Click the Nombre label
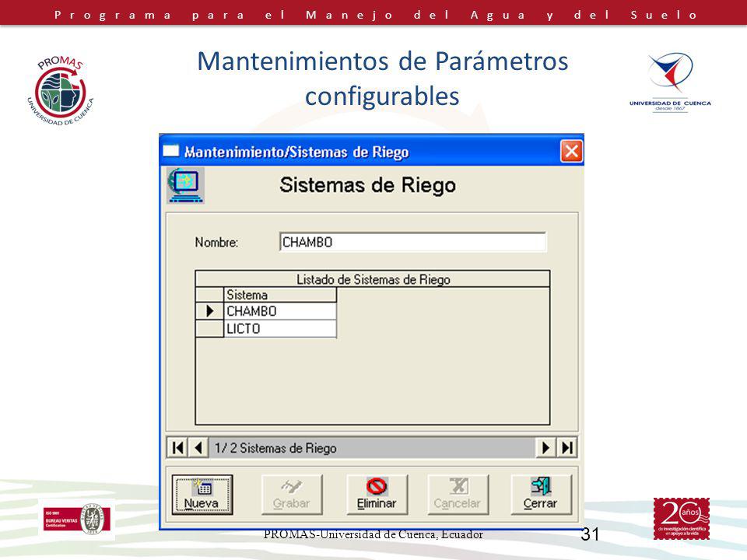This screenshot has height=560, width=747. click(216, 243)
